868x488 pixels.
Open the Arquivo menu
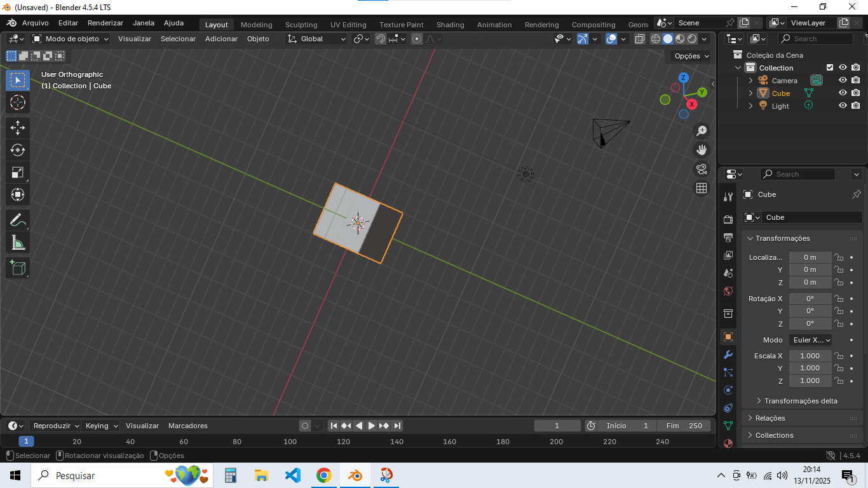click(x=35, y=23)
